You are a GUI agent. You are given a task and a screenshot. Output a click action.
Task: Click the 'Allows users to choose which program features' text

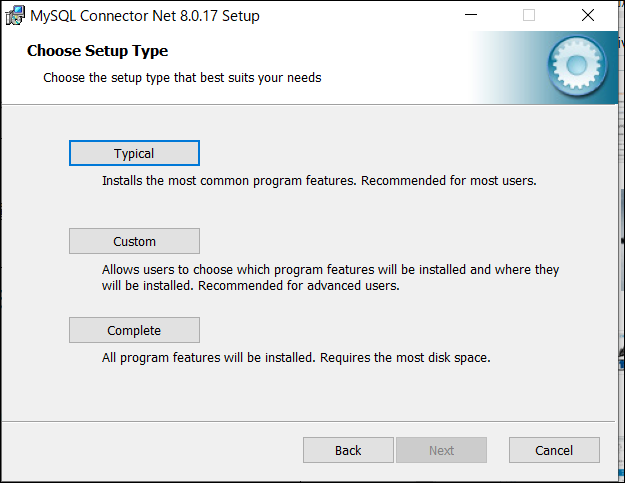tap(330, 277)
